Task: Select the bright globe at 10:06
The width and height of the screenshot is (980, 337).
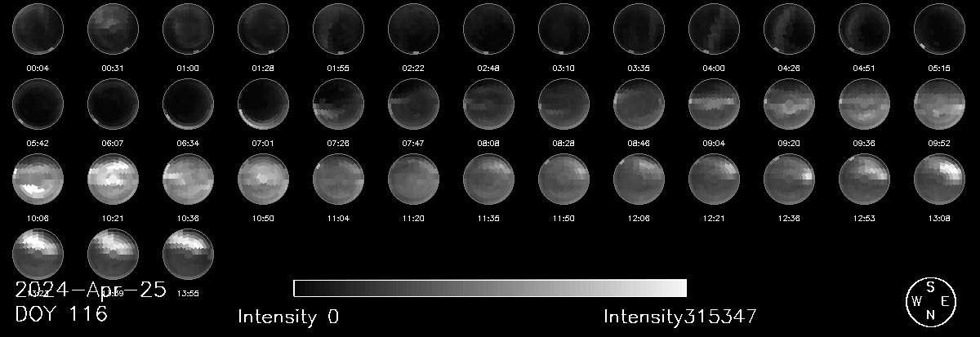Action: tap(38, 180)
